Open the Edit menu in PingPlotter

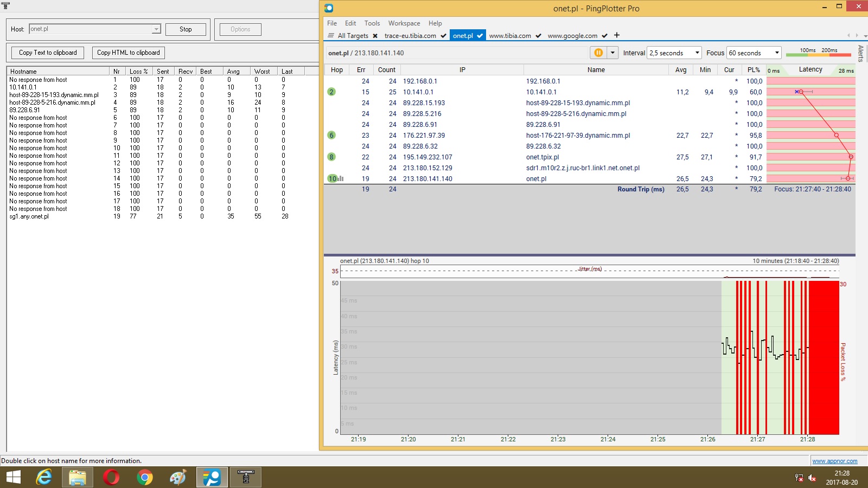(350, 23)
